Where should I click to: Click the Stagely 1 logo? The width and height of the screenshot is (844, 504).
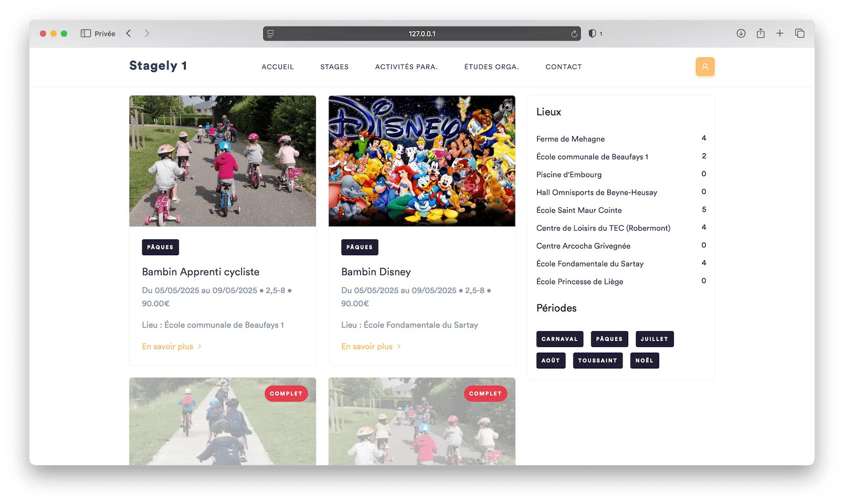coord(158,66)
